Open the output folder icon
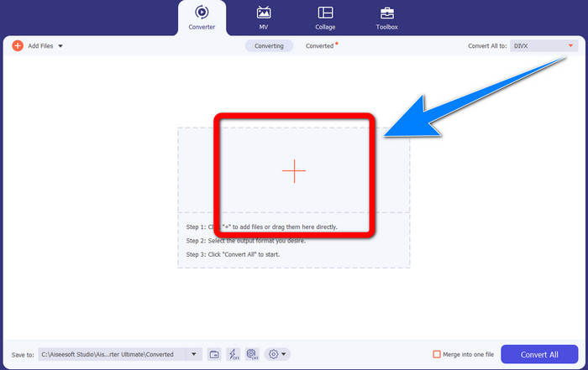The height and width of the screenshot is (370, 588). click(214, 354)
